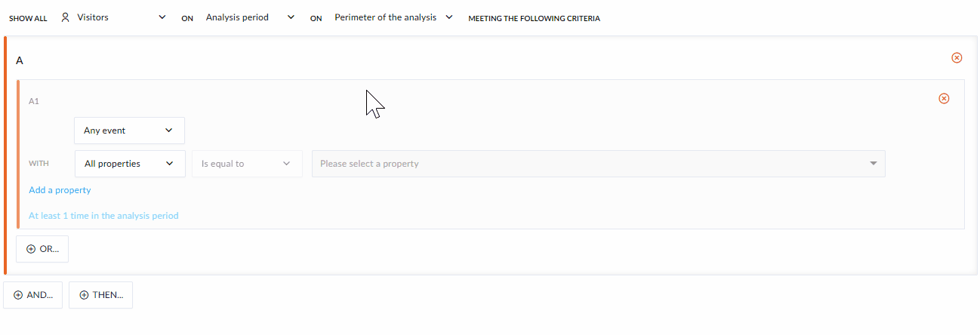Click the Add a property link

pyautogui.click(x=60, y=190)
